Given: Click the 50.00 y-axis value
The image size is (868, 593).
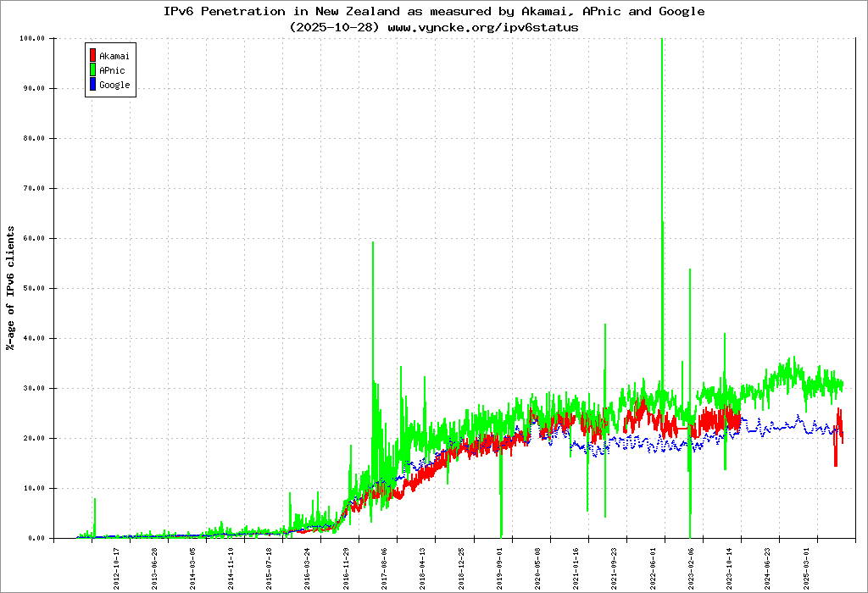Looking at the screenshot, I should [34, 288].
